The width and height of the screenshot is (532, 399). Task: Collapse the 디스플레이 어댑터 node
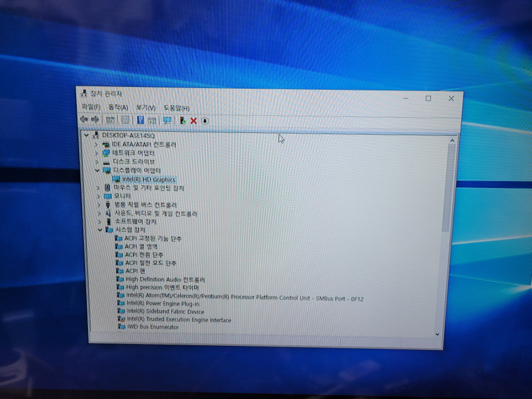[x=97, y=170]
